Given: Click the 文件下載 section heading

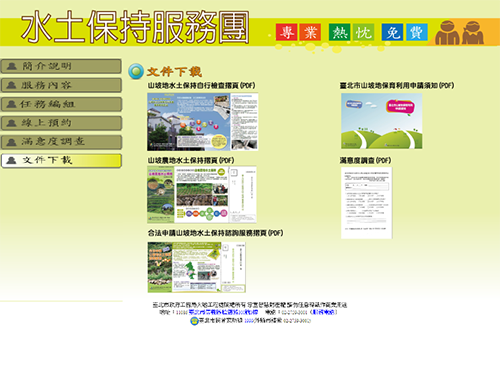Looking at the screenshot, I should (174, 72).
